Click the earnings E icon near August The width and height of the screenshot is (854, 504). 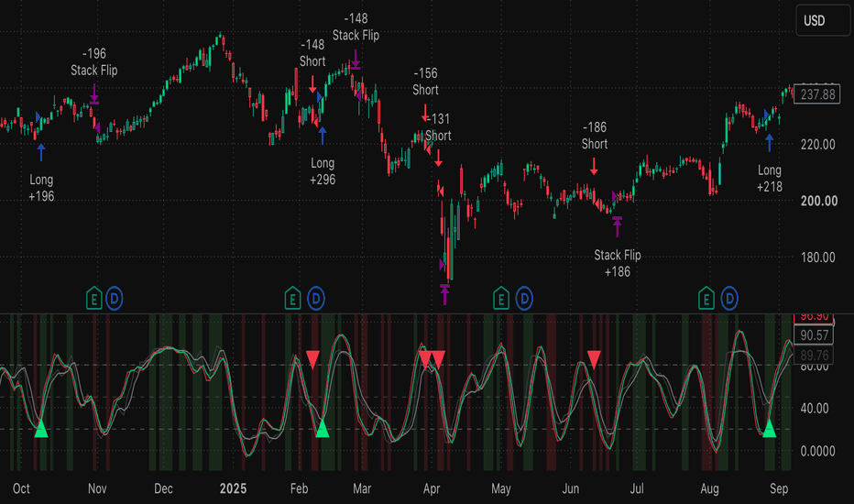tap(706, 298)
